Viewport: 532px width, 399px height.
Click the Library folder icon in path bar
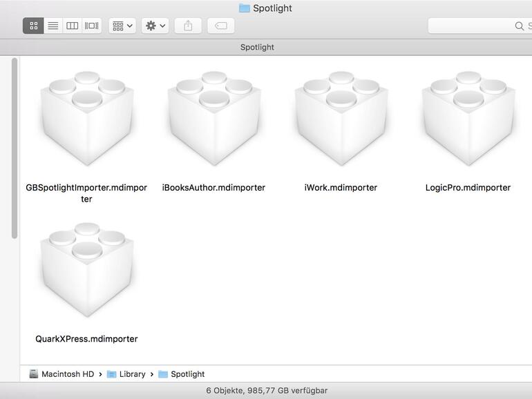(x=111, y=374)
